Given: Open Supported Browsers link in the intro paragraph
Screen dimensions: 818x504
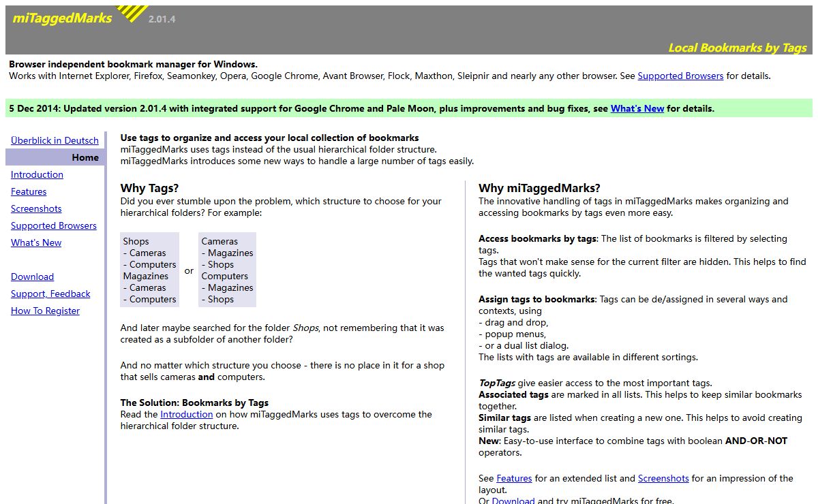Looking at the screenshot, I should 680,76.
